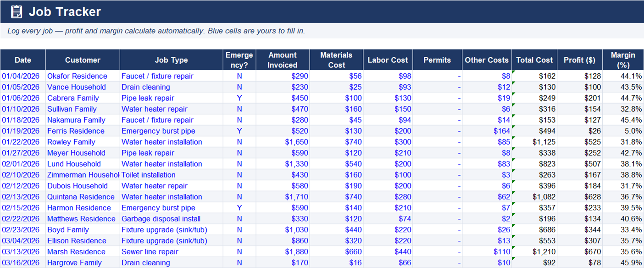Select the Rowley Family customer cell
644x268 pixels.
[83, 142]
